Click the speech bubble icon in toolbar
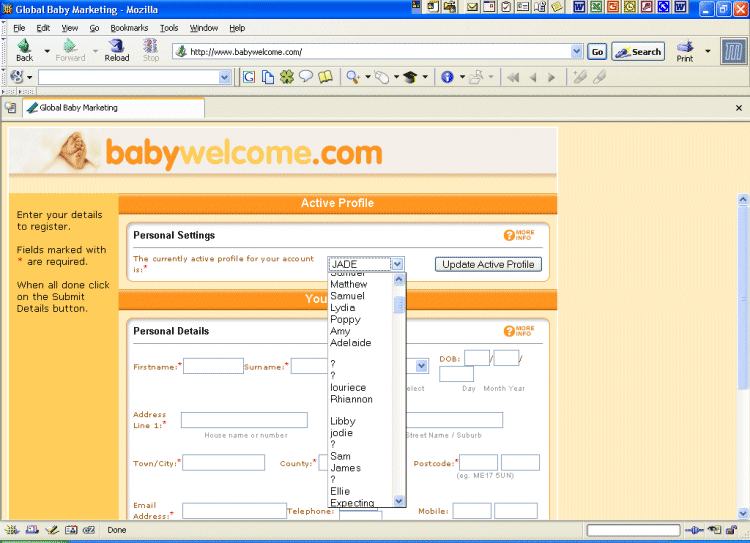This screenshot has width=750, height=543. coord(306,77)
